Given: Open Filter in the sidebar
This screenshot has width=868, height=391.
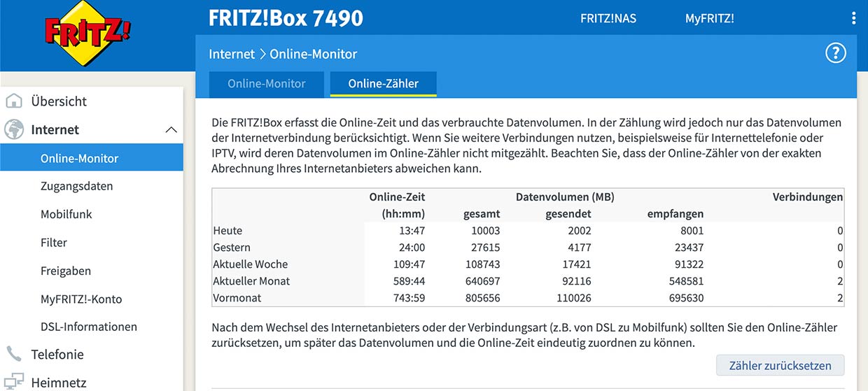Looking at the screenshot, I should [54, 243].
